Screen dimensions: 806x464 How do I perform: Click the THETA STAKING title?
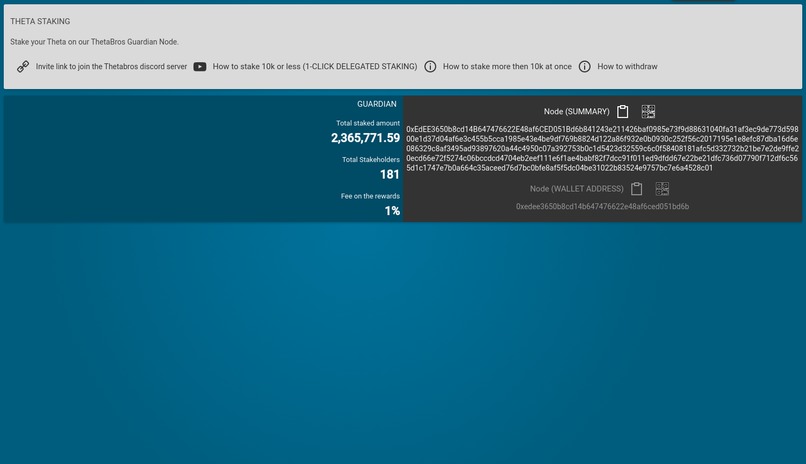point(40,21)
